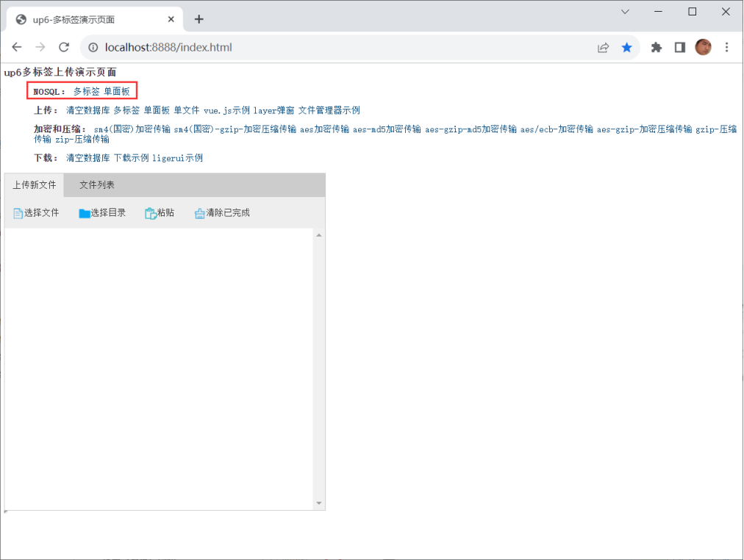The height and width of the screenshot is (560, 744).
Task: Click the upload list scrollbar down arrow
Action: coord(319,503)
